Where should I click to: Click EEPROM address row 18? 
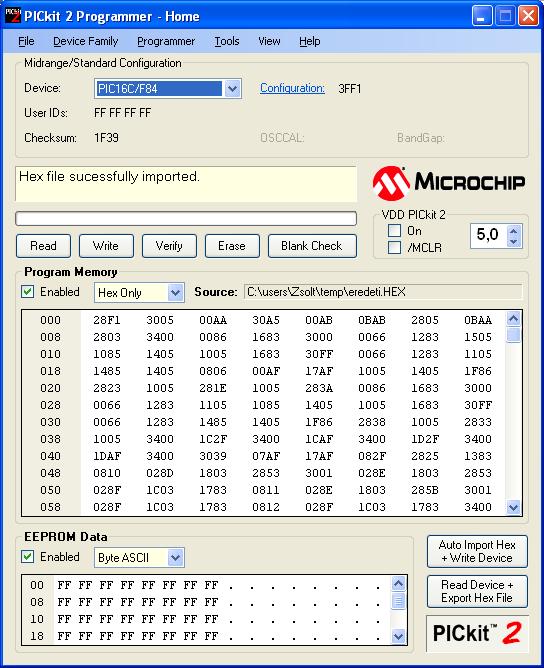(37, 636)
